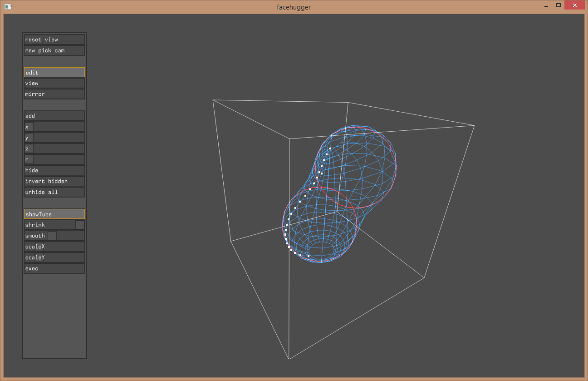Switch to mirror mode
The image size is (588, 381).
click(x=54, y=94)
